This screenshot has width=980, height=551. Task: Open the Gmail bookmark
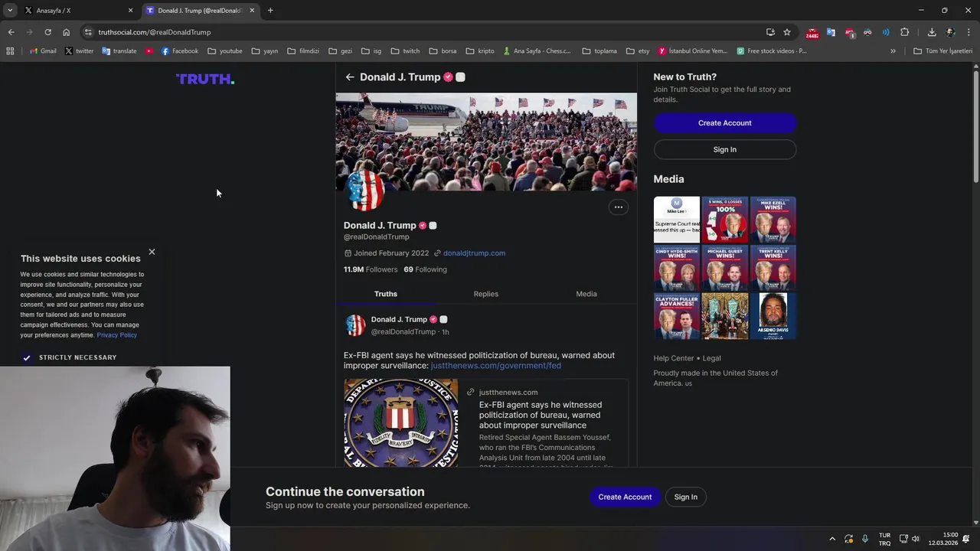pos(43,51)
